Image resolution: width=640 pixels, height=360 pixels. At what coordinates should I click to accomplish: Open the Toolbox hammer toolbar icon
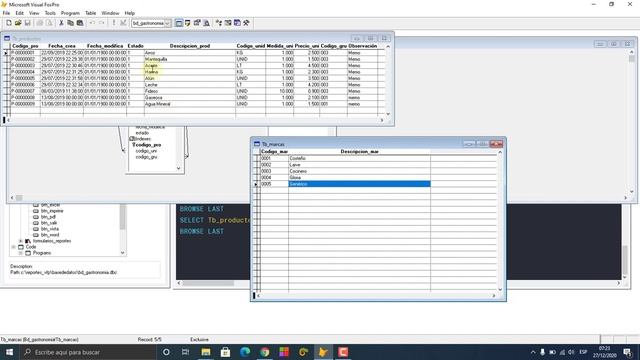[247, 23]
